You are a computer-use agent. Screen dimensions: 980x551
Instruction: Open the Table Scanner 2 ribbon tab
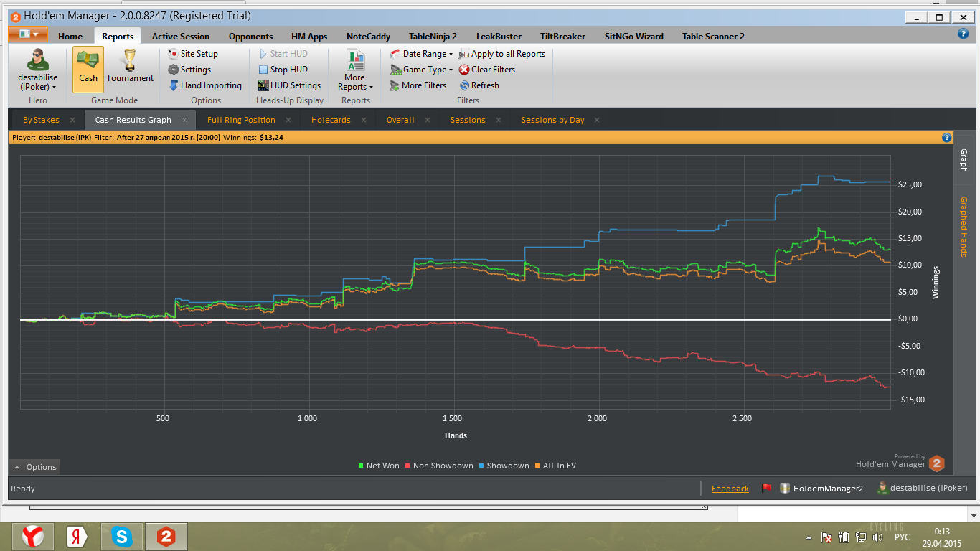713,36
